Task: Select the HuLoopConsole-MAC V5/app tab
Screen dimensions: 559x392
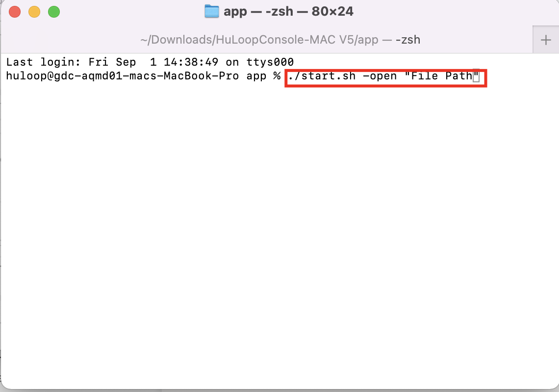Action: click(x=279, y=40)
